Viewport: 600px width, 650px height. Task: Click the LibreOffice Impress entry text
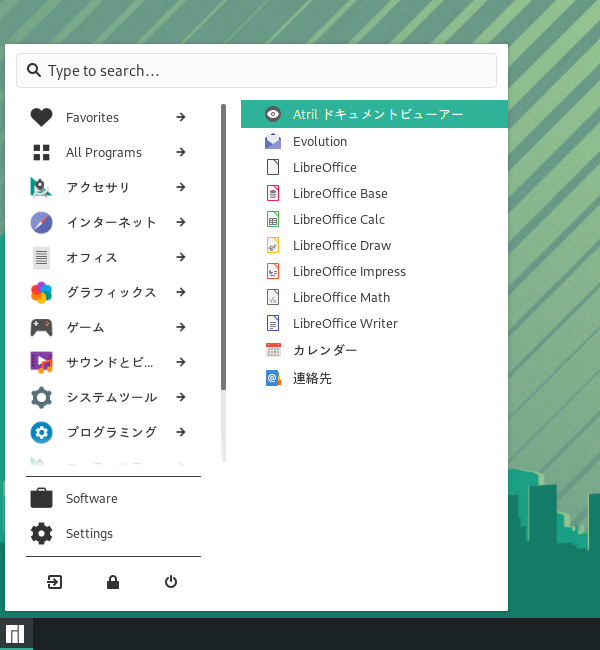(x=349, y=272)
